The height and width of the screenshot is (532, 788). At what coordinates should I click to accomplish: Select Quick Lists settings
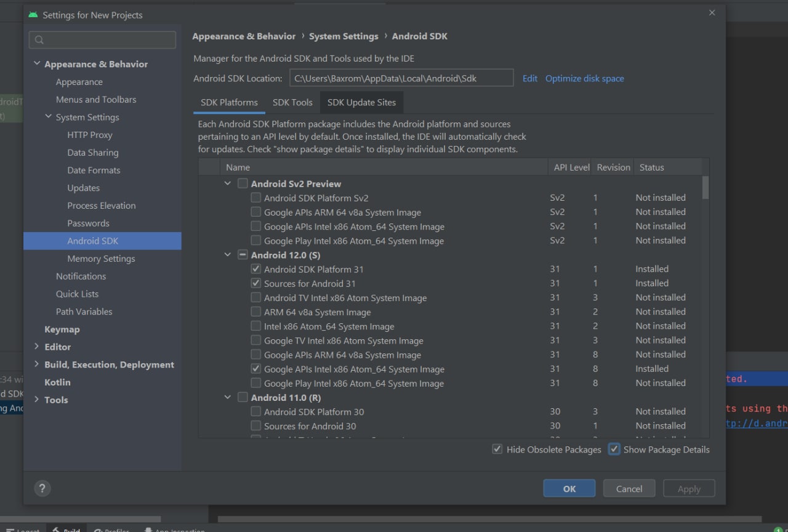point(77,294)
